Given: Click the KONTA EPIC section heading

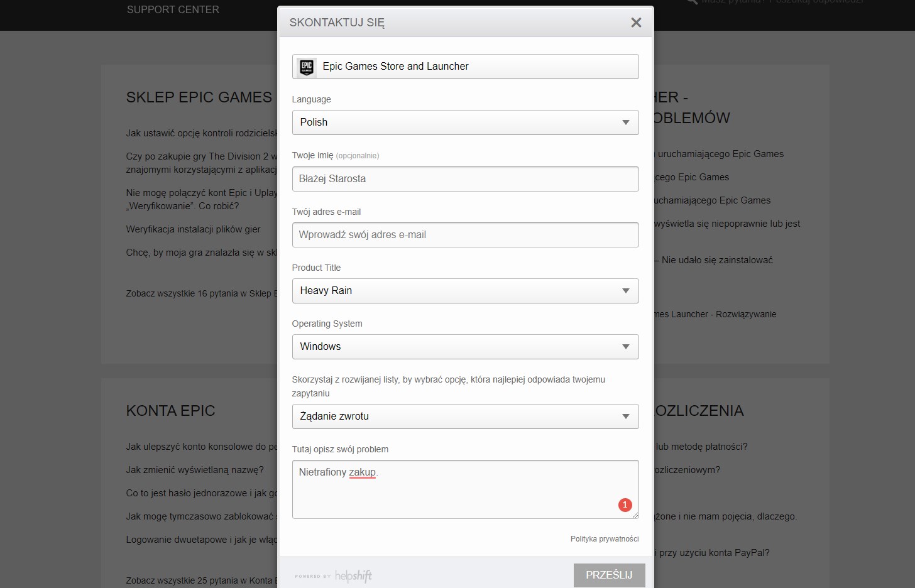Looking at the screenshot, I should pyautogui.click(x=170, y=411).
